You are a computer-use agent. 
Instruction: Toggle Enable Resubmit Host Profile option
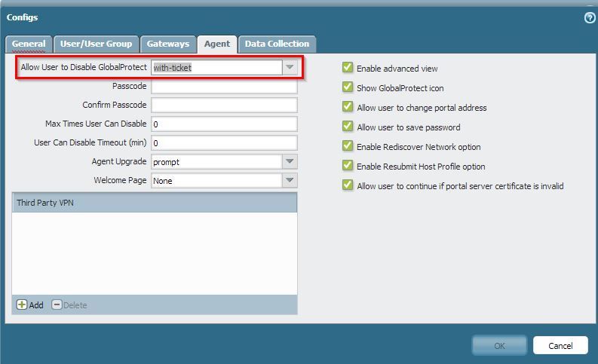pyautogui.click(x=348, y=166)
